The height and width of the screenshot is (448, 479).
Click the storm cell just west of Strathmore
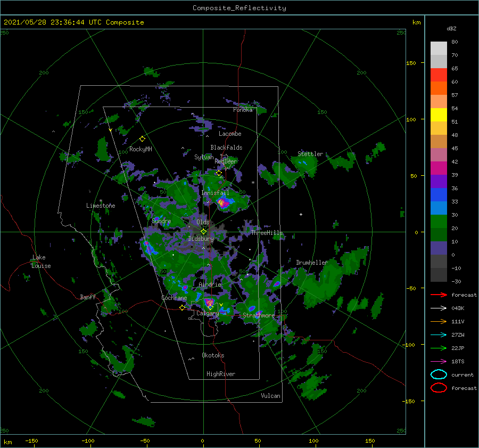pyautogui.click(x=252, y=308)
